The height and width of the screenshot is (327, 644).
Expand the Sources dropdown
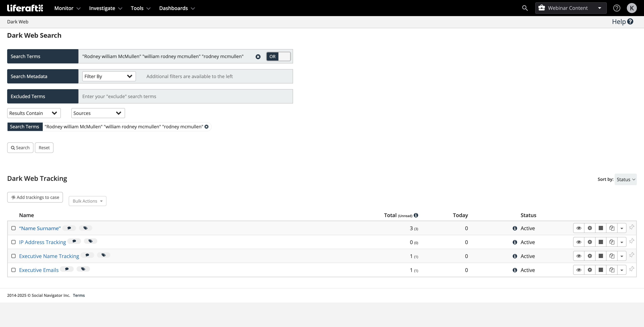coord(98,113)
